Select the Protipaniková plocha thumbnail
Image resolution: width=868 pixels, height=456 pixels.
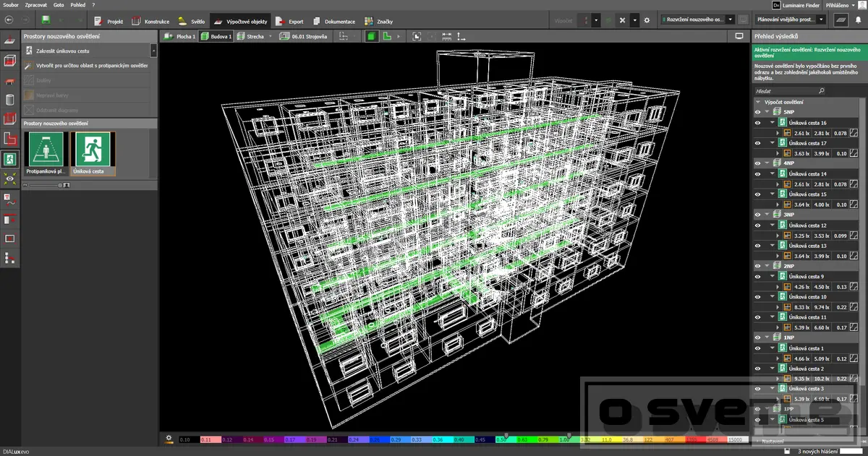(46, 153)
